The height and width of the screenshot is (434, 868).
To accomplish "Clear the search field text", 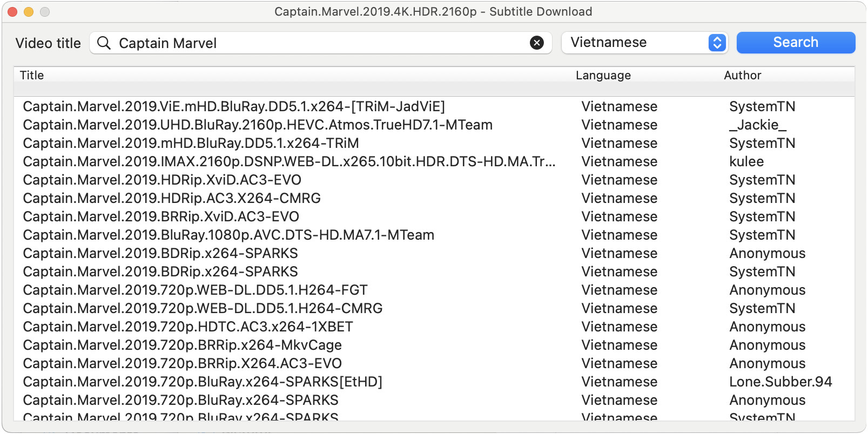I will click(x=536, y=43).
